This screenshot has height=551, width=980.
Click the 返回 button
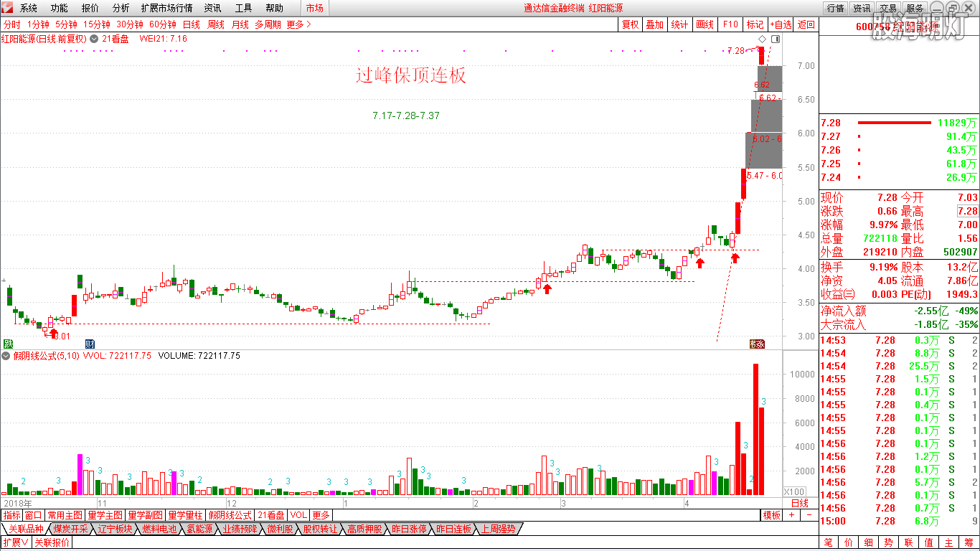(x=806, y=24)
